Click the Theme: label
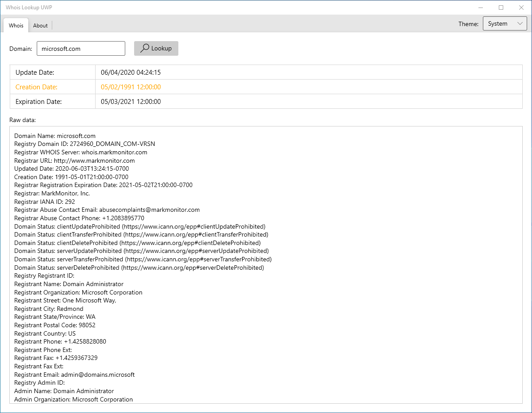 click(x=468, y=24)
